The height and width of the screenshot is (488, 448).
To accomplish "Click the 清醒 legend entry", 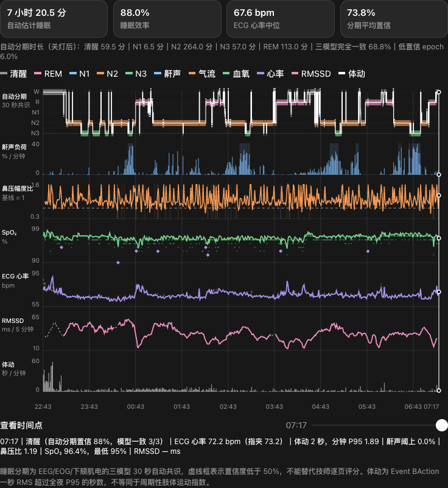I will pos(13,74).
